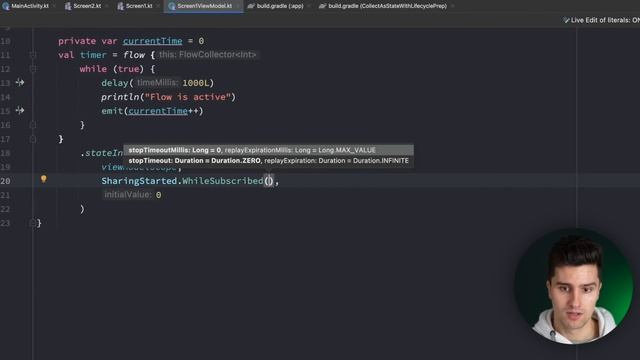
Task: Click the Live Edit of literals indicator
Action: point(601,20)
